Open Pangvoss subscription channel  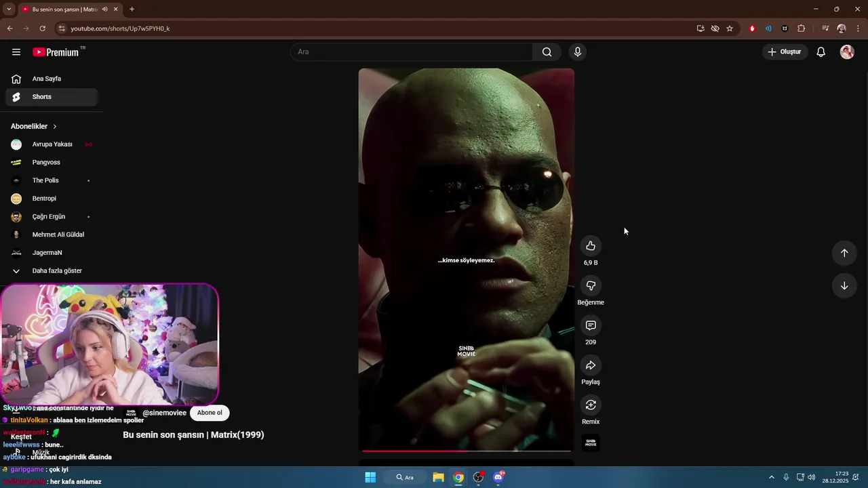pos(52,163)
